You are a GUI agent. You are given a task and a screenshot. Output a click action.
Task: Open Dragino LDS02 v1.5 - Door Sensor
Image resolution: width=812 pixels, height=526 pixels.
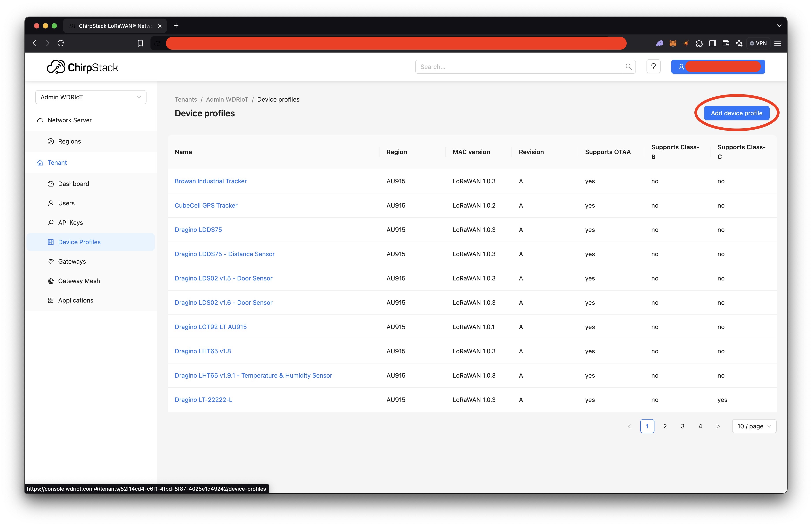click(224, 278)
